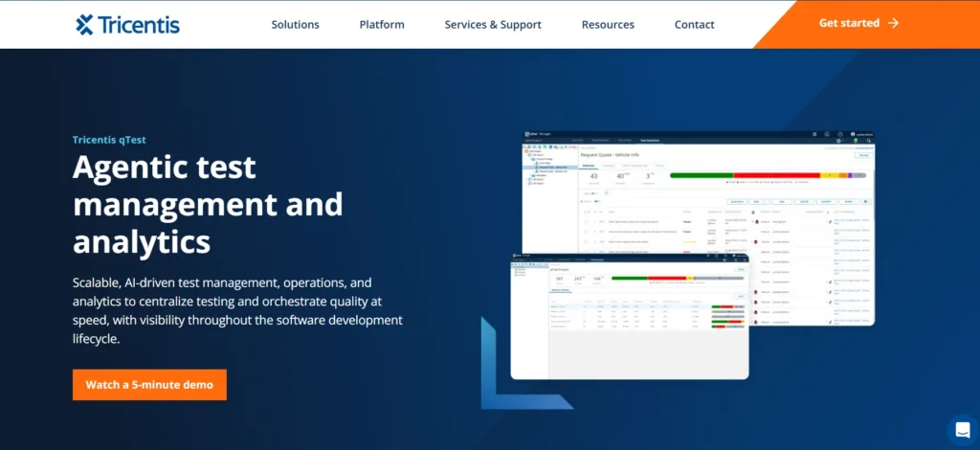Open the Resources navigation menu
The height and width of the screenshot is (450, 980).
coord(608,24)
